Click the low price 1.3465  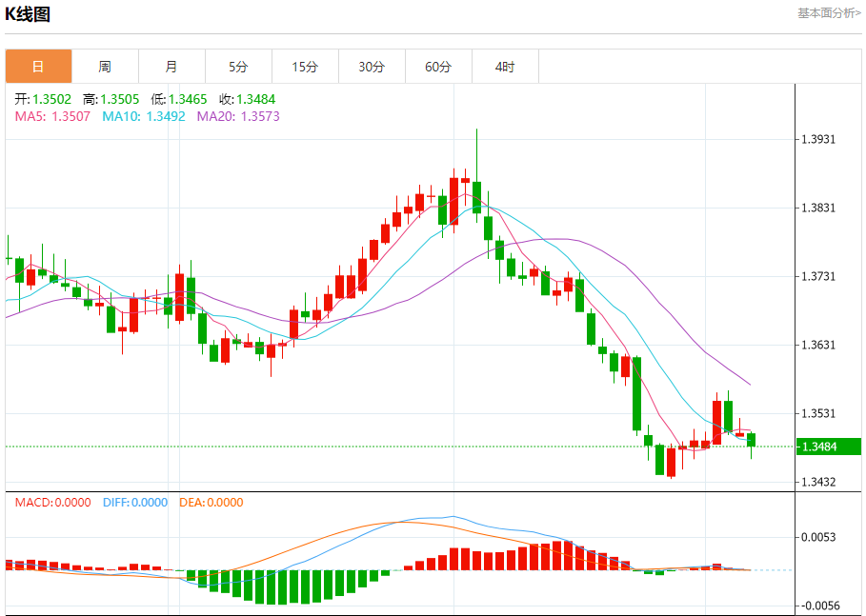tap(188, 99)
